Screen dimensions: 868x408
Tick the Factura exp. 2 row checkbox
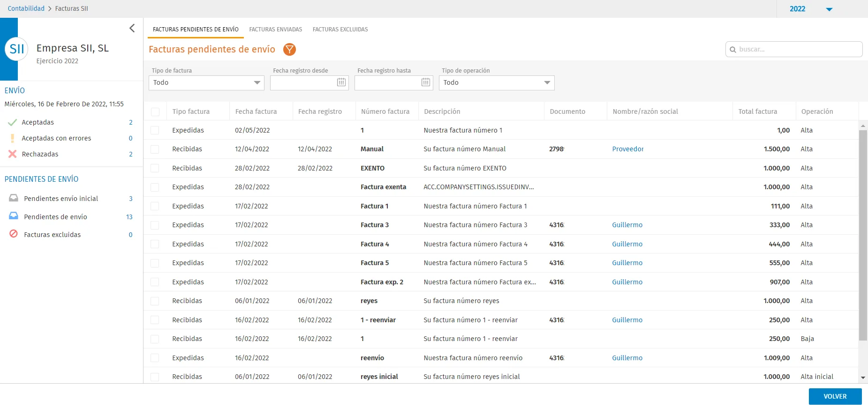pyautogui.click(x=155, y=282)
